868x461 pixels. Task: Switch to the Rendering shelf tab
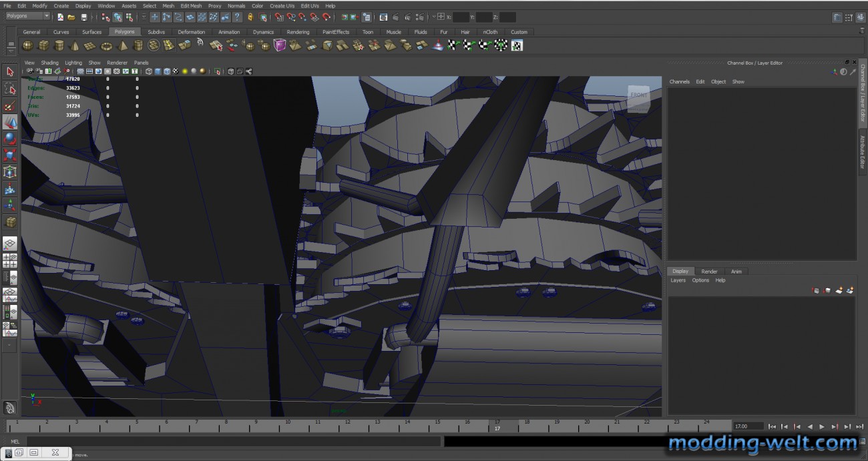click(x=298, y=32)
